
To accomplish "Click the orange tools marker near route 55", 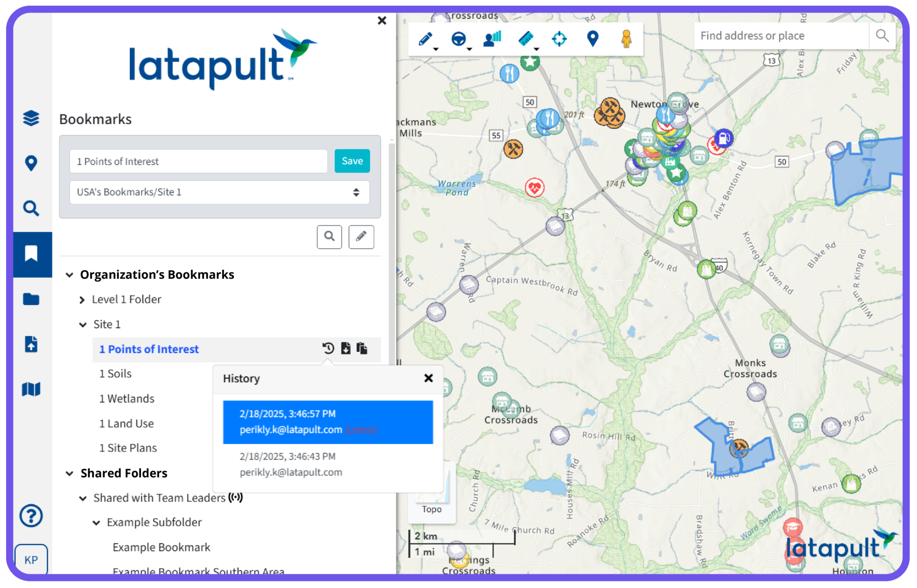I will click(513, 149).
